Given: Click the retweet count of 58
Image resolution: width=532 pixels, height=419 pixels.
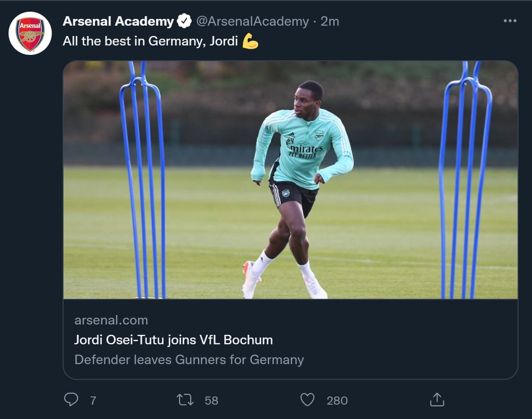Looking at the screenshot, I should click(x=211, y=401).
